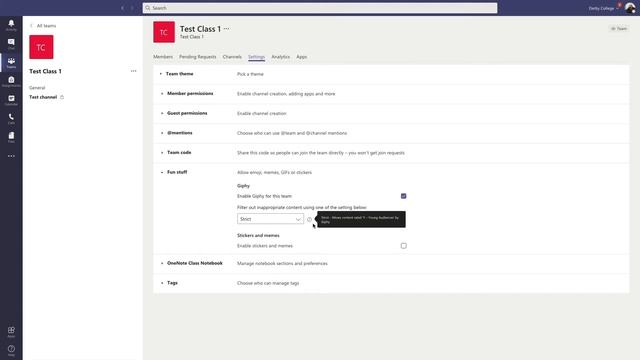This screenshot has width=640, height=360.
Task: Select the Settings tab
Action: [256, 57]
